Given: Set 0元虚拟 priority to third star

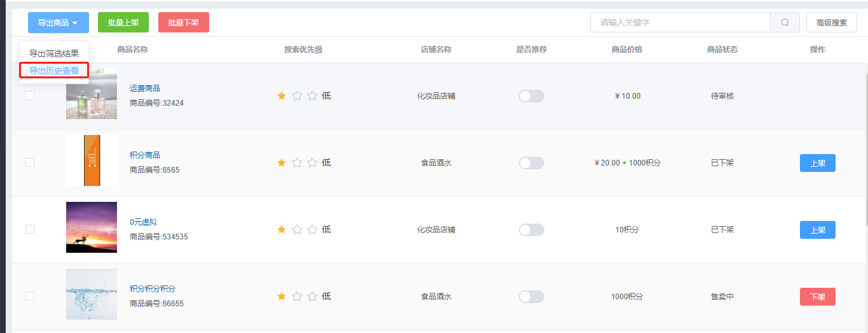Looking at the screenshot, I should [x=312, y=229].
